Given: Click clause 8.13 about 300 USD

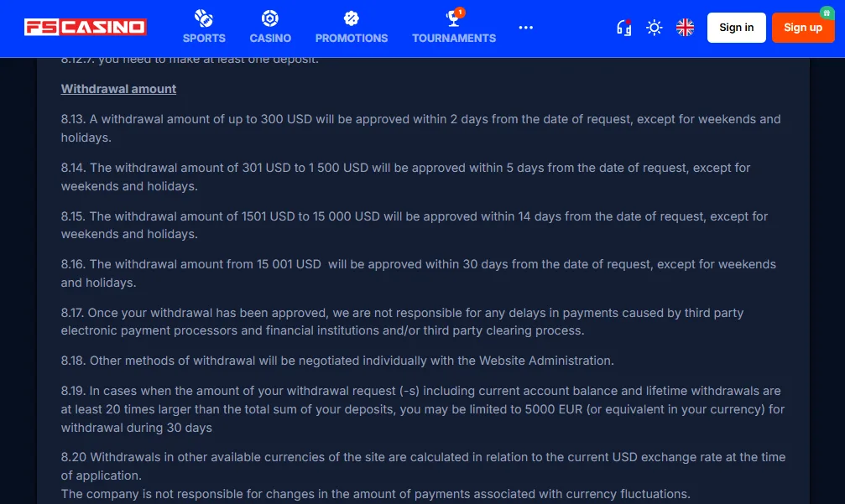Looking at the screenshot, I should [x=421, y=128].
